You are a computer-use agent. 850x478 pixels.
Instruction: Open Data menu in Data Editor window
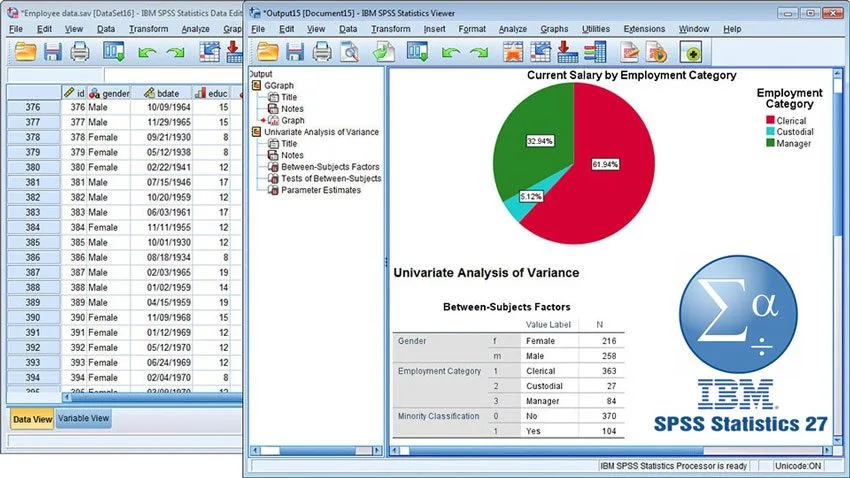106,29
